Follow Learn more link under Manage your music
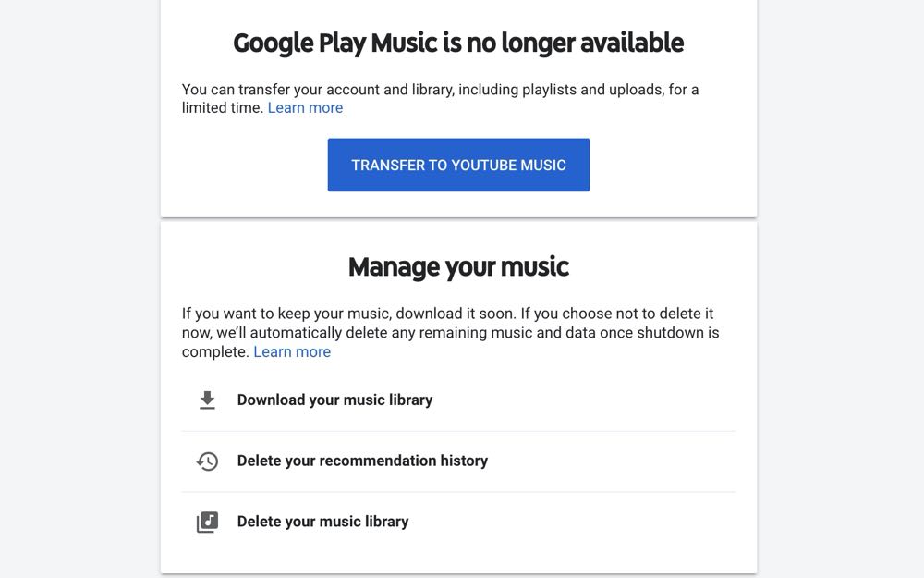Viewport: 924px width, 578px height. click(x=292, y=351)
